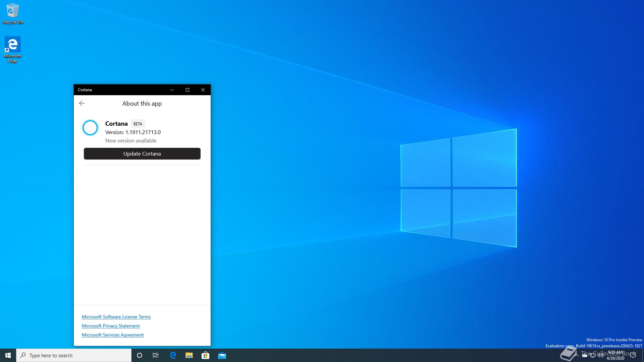Click the OneDrive cloud tray icon
The width and height of the screenshot is (644, 362).
click(x=585, y=355)
